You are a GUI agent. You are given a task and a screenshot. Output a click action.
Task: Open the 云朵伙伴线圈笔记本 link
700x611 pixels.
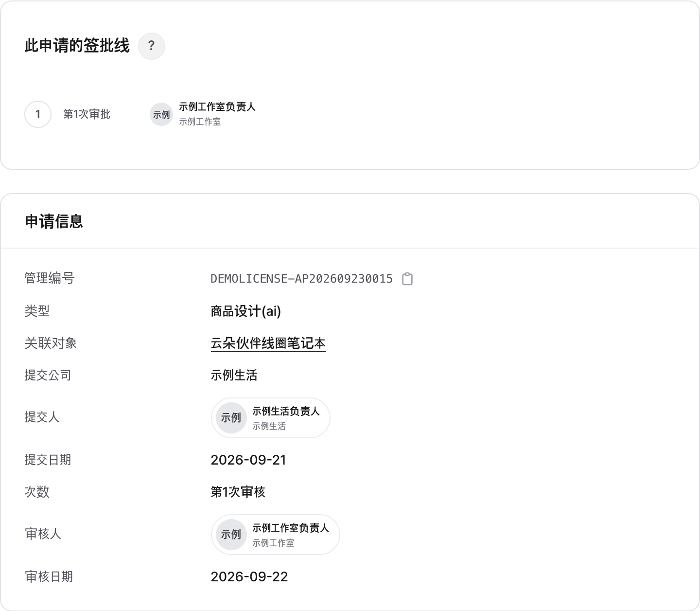pos(268,343)
